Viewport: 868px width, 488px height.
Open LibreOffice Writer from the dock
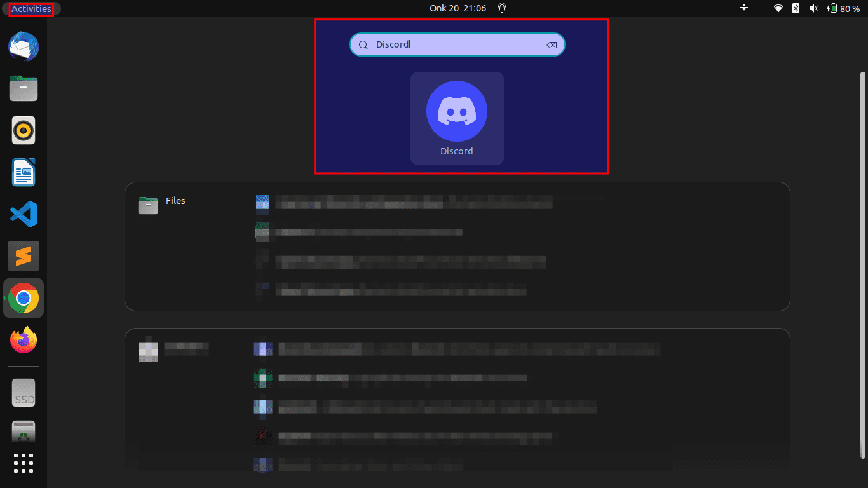point(24,172)
